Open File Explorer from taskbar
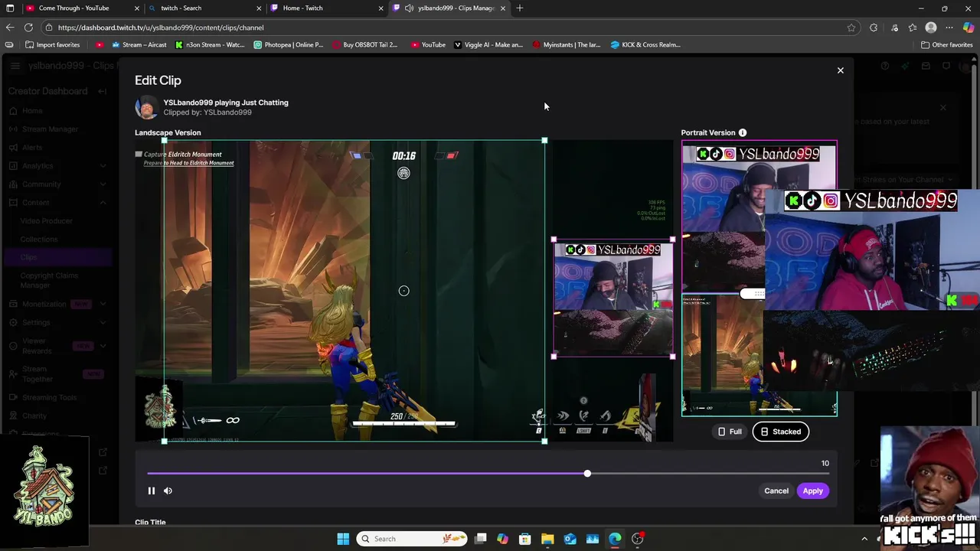 [547, 539]
